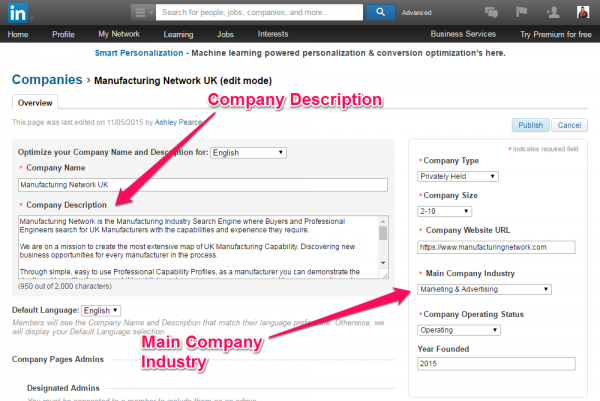600x401 pixels.
Task: Open the Interests menu item
Action: [273, 34]
